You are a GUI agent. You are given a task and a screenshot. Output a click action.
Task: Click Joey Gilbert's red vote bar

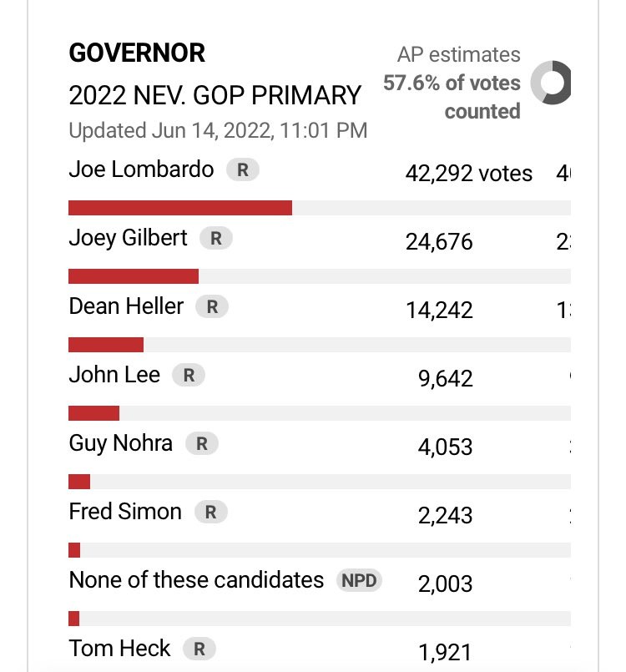134,276
